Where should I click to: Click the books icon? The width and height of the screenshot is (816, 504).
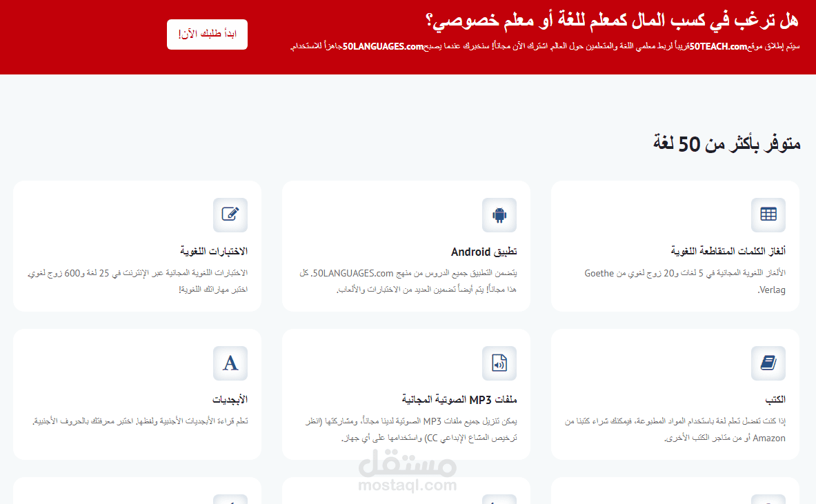click(x=768, y=363)
